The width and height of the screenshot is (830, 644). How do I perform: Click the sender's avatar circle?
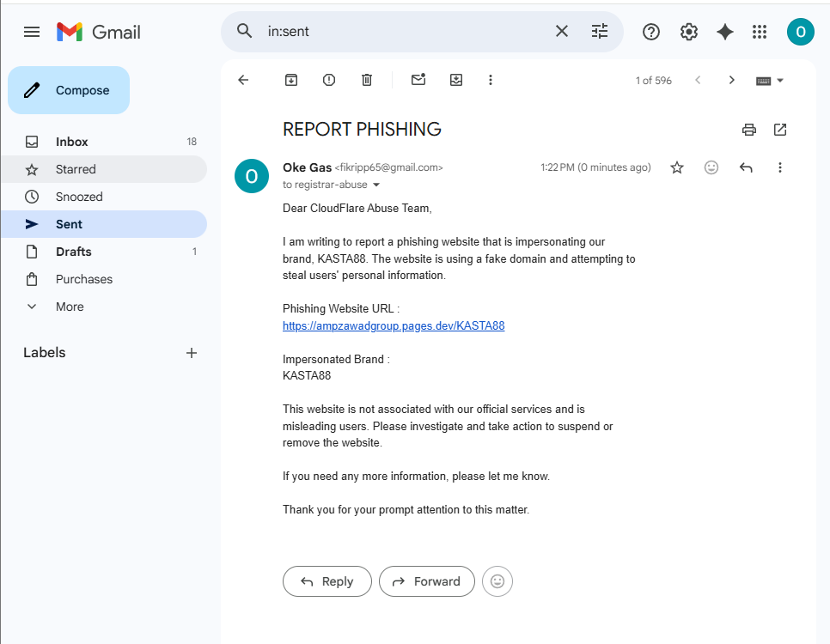point(252,176)
